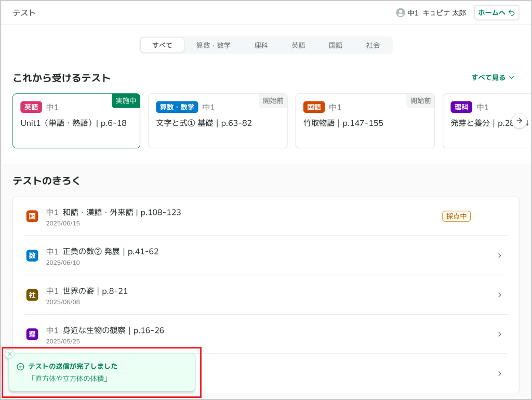Click the 実施中 status label

click(126, 101)
